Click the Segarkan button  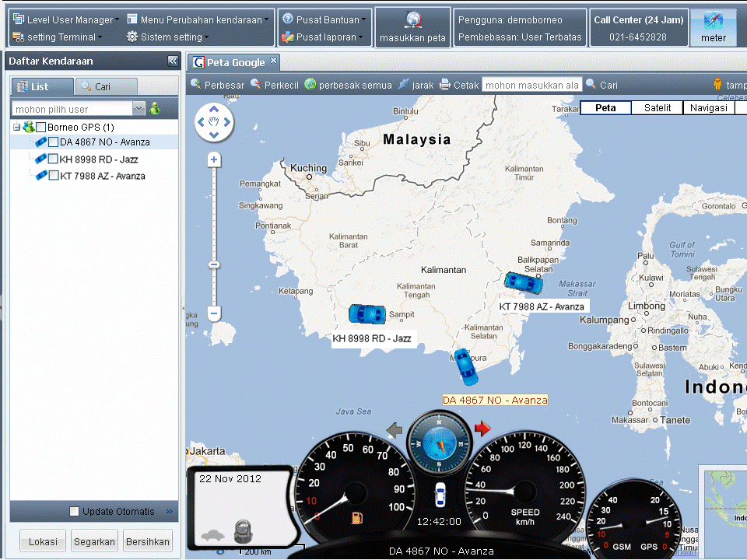pyautogui.click(x=94, y=541)
